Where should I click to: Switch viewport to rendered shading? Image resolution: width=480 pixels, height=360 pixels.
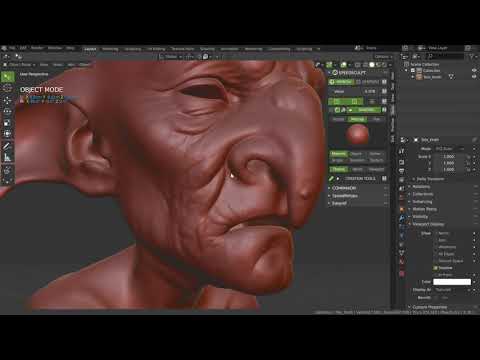coord(384,65)
